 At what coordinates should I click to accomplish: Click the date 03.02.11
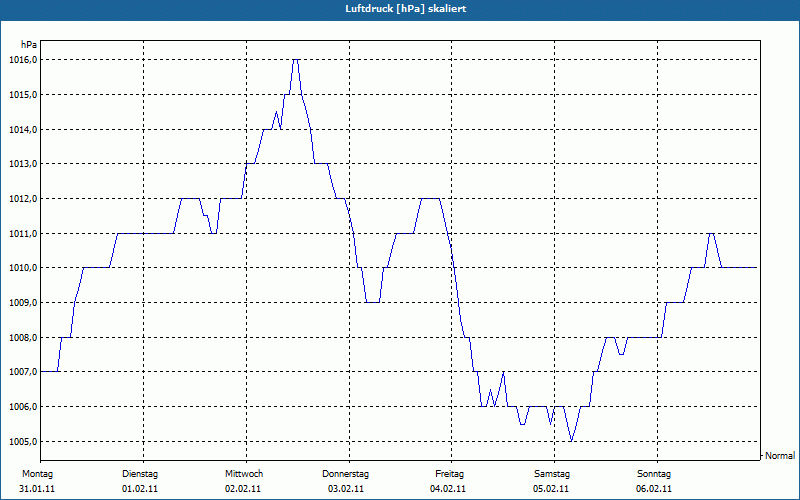pos(346,489)
